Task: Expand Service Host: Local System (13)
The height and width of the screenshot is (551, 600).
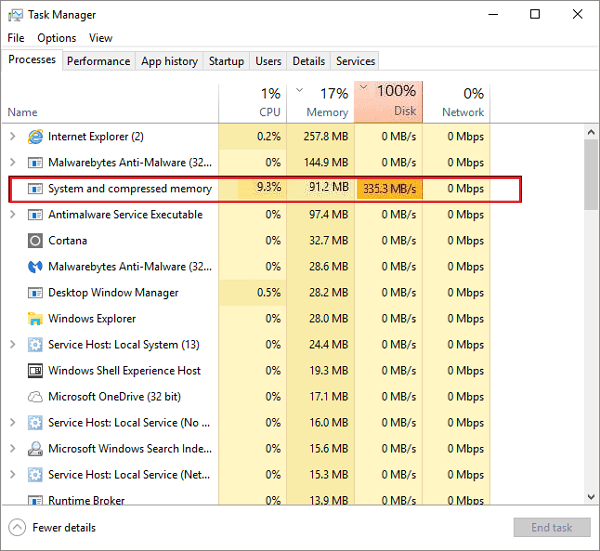Action: (x=13, y=345)
